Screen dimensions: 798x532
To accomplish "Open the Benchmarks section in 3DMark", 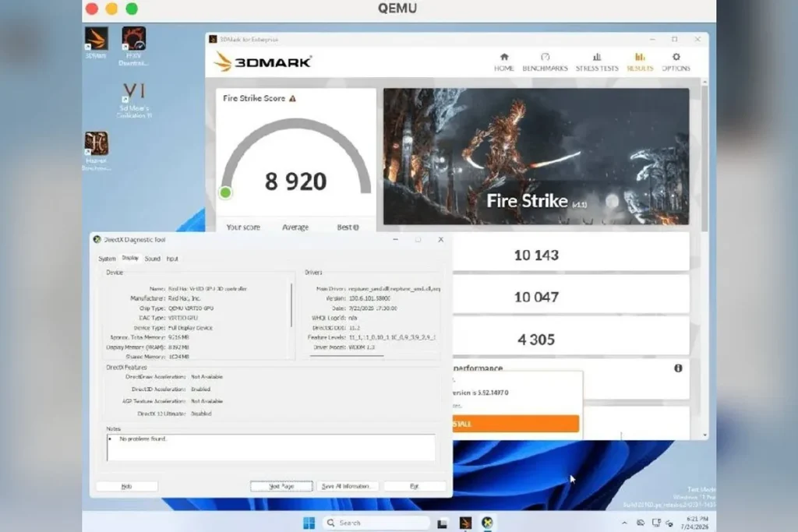I will point(545,62).
